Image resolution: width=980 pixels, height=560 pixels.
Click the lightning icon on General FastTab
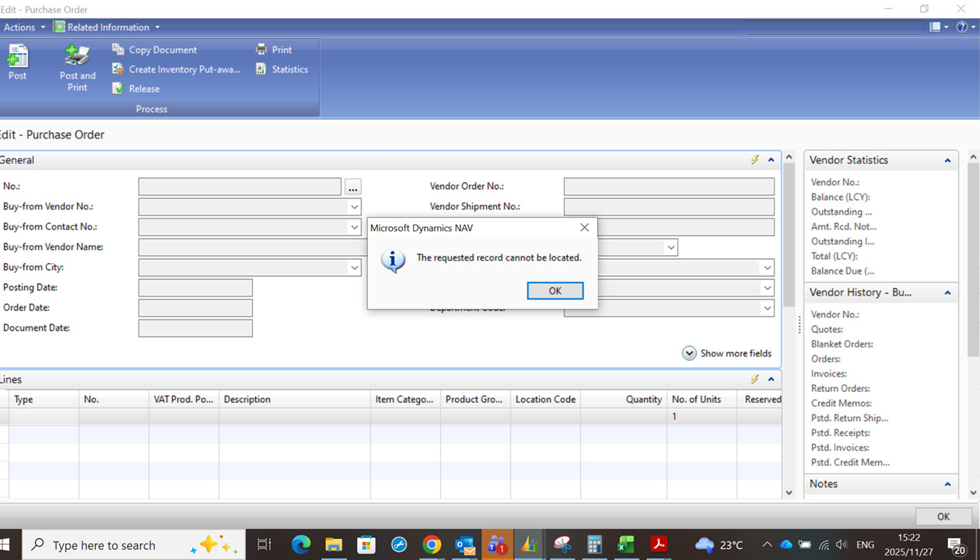754,159
